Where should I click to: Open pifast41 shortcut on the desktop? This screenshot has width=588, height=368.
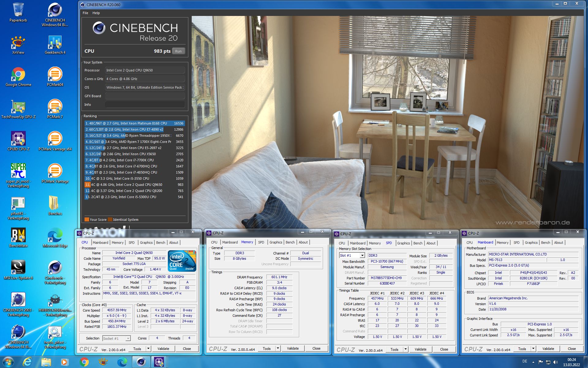(x=18, y=208)
